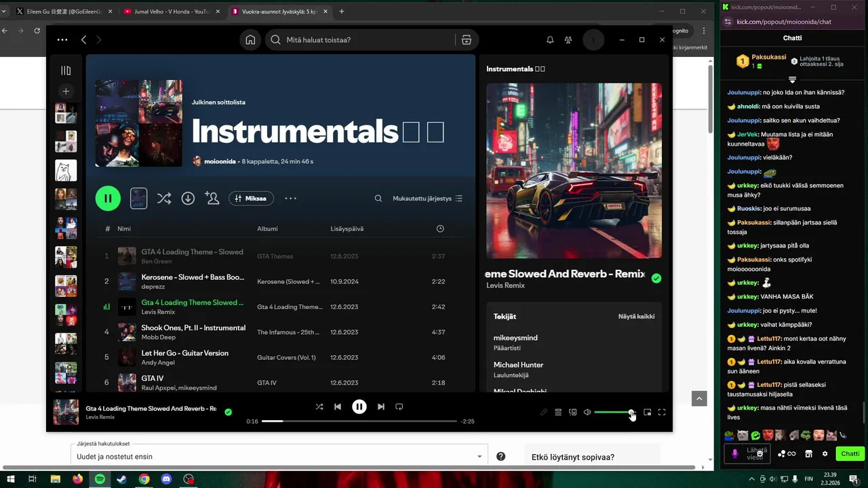This screenshot has width=868, height=488.
Task: Toggle shuffle in the player bar
Action: click(x=319, y=407)
